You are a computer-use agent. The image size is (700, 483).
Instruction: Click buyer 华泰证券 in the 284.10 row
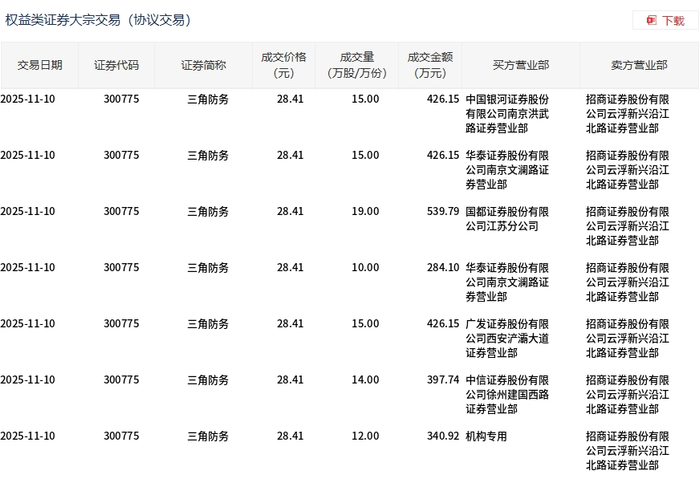click(x=507, y=282)
